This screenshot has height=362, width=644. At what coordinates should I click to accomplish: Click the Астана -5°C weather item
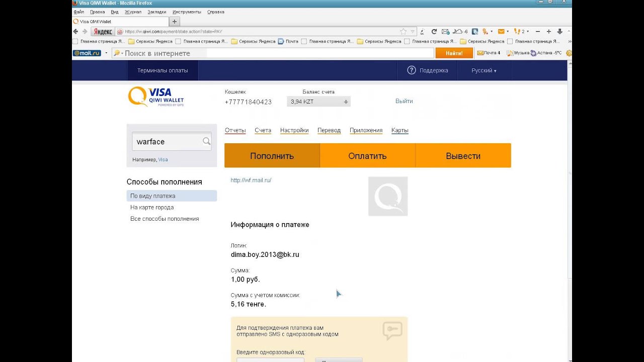pyautogui.click(x=546, y=53)
